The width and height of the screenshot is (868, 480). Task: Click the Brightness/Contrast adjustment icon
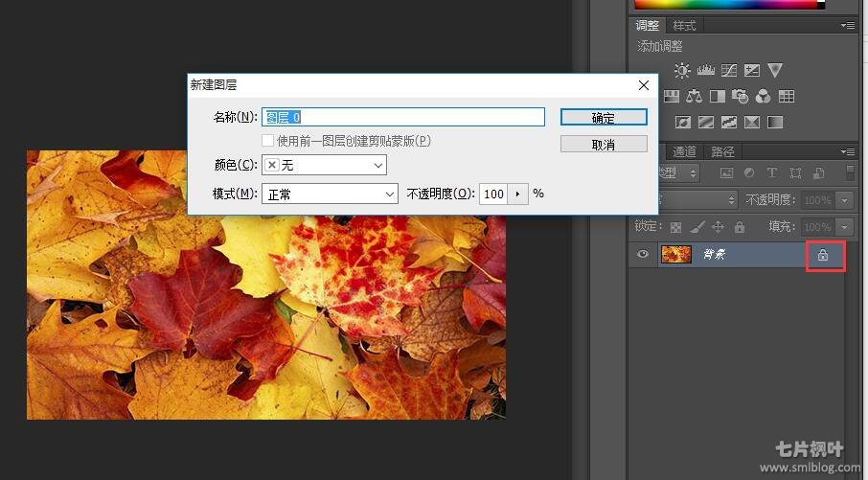click(682, 70)
